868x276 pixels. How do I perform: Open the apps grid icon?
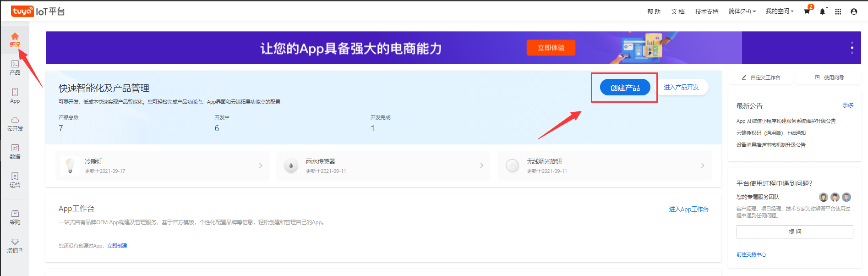838,11
